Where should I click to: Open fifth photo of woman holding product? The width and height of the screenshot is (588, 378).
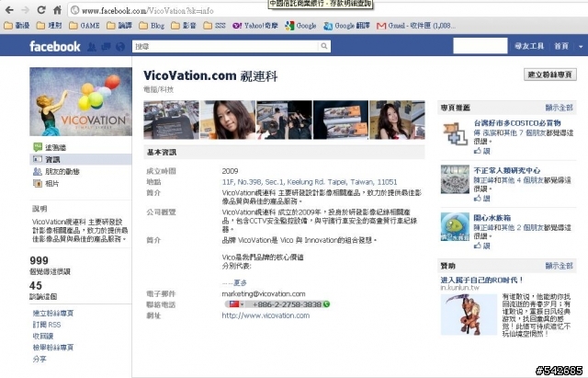[397, 120]
